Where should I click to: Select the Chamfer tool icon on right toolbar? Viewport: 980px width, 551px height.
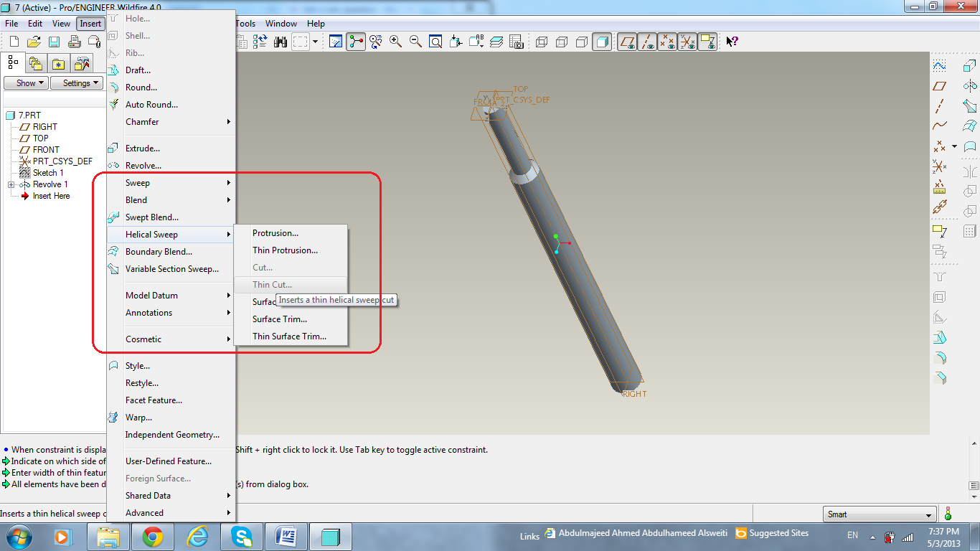pyautogui.click(x=940, y=377)
